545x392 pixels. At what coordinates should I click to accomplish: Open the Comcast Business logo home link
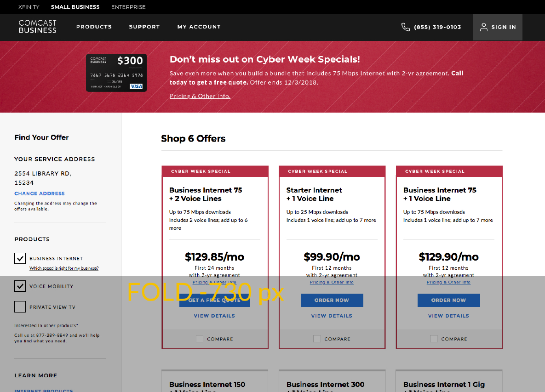38,27
